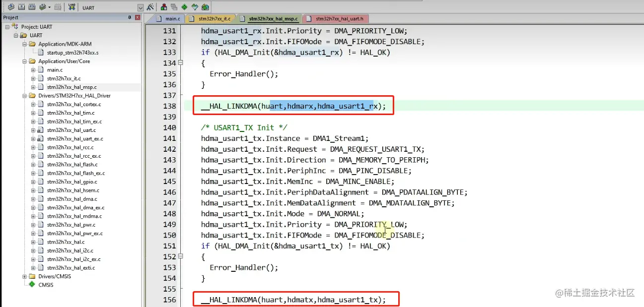Click the Batch Build icon
644x307 pixels.
43,7
